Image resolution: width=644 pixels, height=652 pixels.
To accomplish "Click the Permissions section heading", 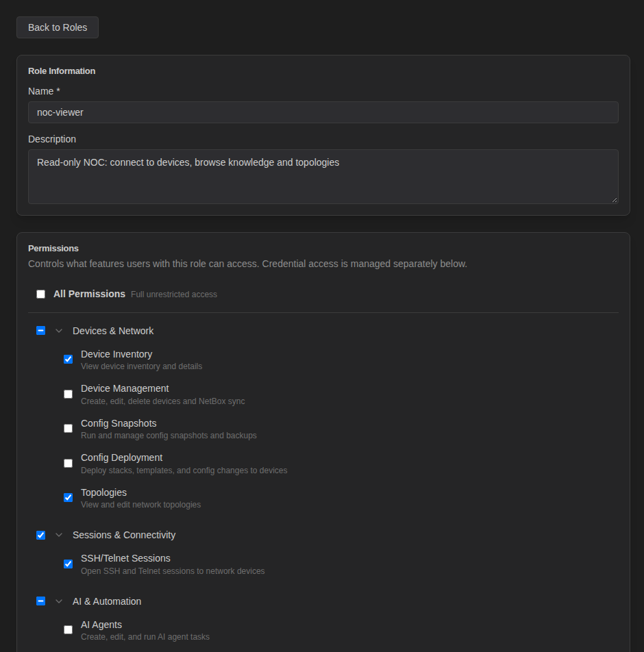I will pyautogui.click(x=53, y=248).
